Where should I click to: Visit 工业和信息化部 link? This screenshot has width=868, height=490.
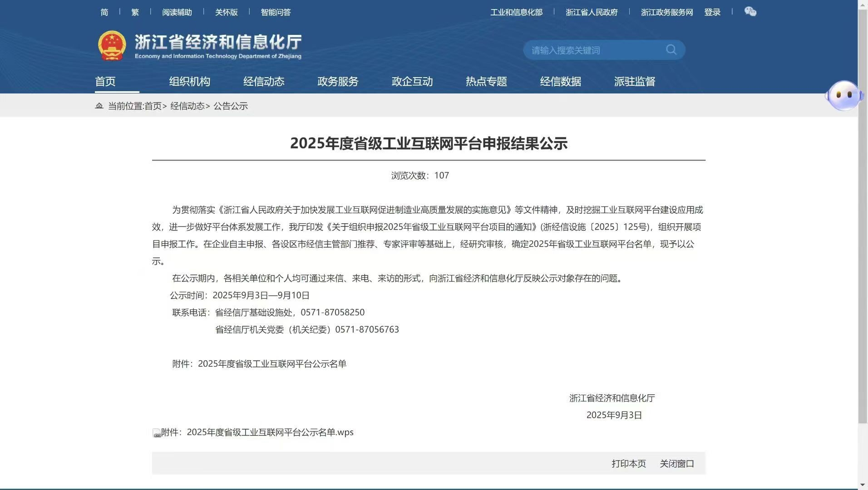point(517,12)
